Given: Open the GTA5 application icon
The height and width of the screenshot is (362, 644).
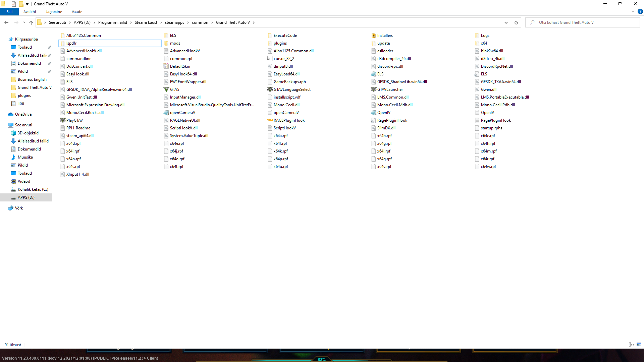Looking at the screenshot, I should pos(166,89).
